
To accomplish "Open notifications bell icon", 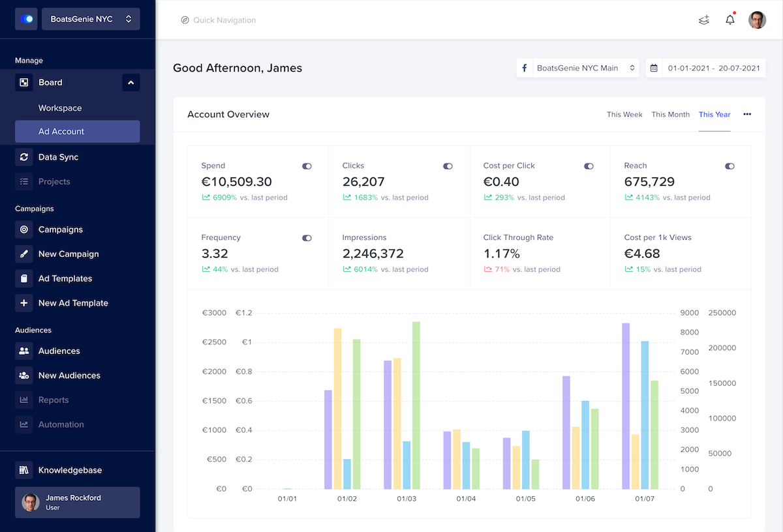I will pyautogui.click(x=730, y=20).
